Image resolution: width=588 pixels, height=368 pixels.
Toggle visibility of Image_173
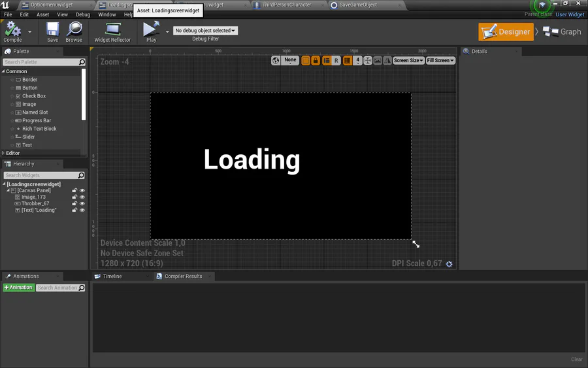tap(82, 197)
